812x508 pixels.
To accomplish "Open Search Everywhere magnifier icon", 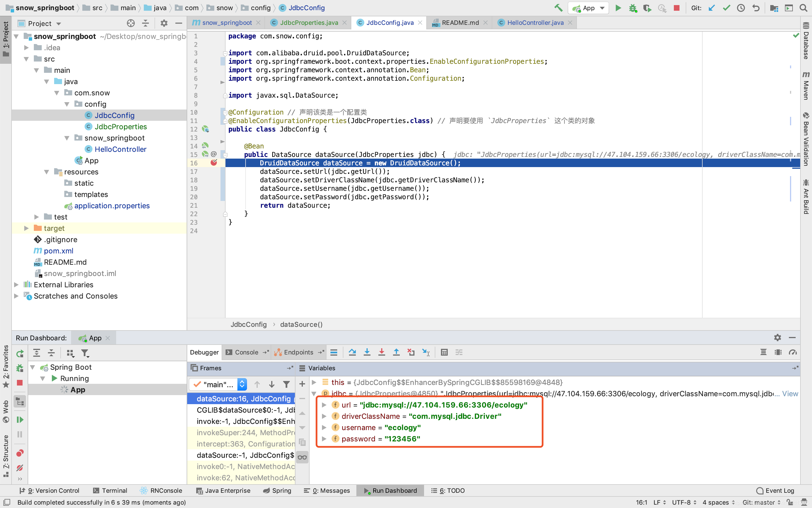I will [803, 8].
